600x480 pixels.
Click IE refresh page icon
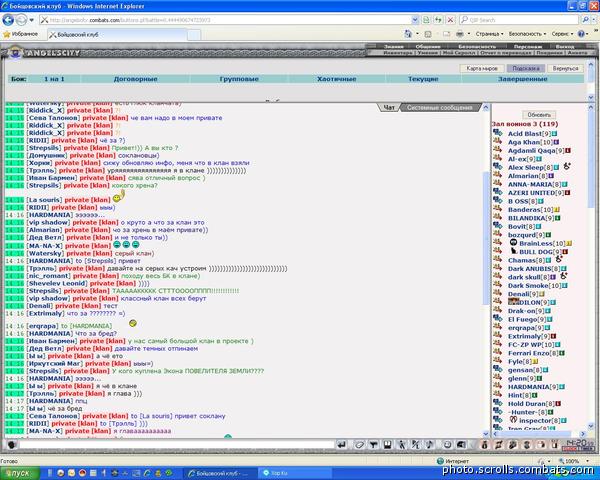pyautogui.click(x=438, y=20)
